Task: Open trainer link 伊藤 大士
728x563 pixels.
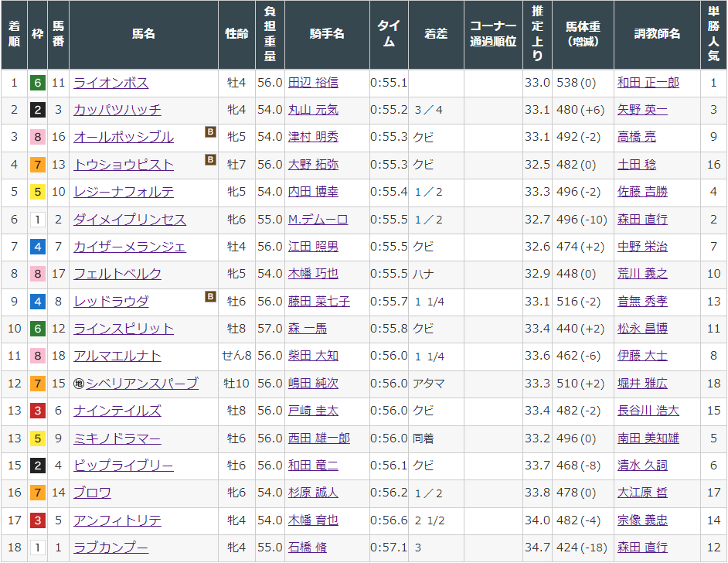Action: coord(642,356)
